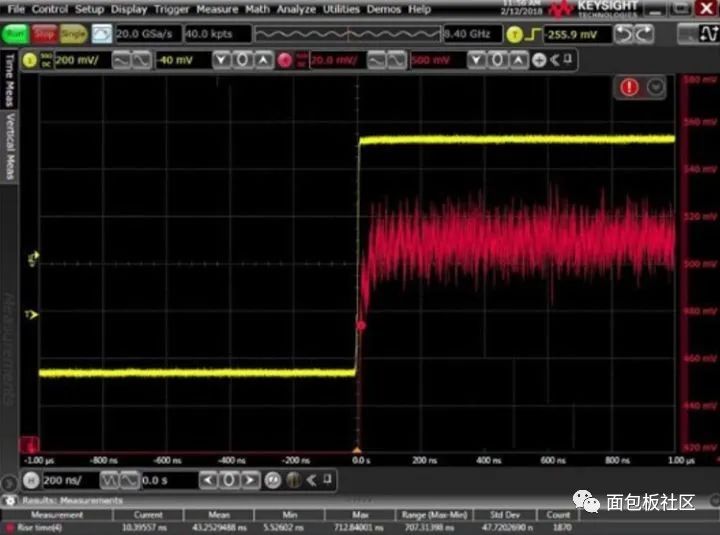
Task: Open the Control menu
Action: pyautogui.click(x=49, y=9)
